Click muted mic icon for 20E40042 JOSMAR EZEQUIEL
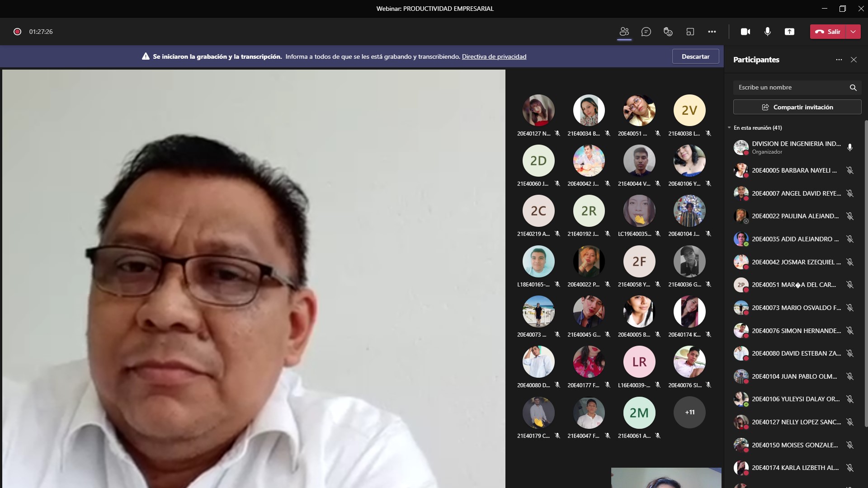Viewport: 868px width, 488px height. pos(850,262)
